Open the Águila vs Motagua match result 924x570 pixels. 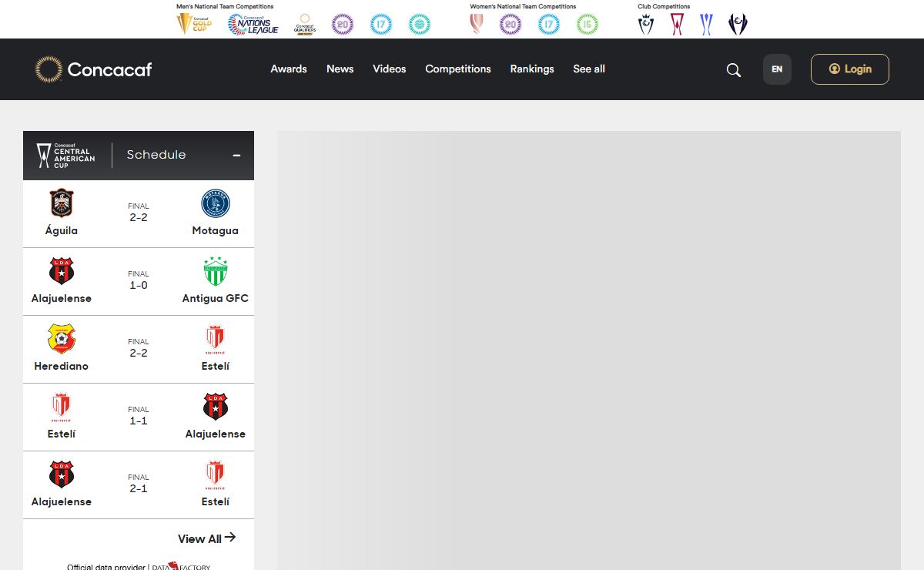(139, 213)
